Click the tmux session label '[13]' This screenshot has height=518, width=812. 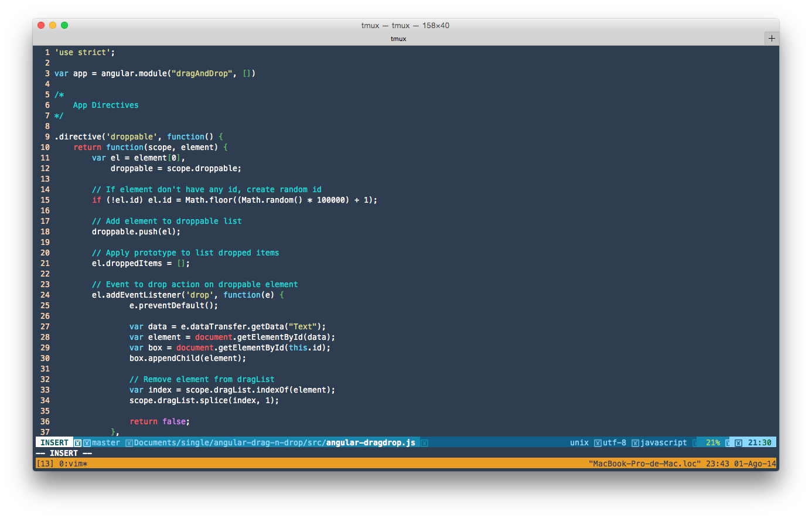pos(45,464)
